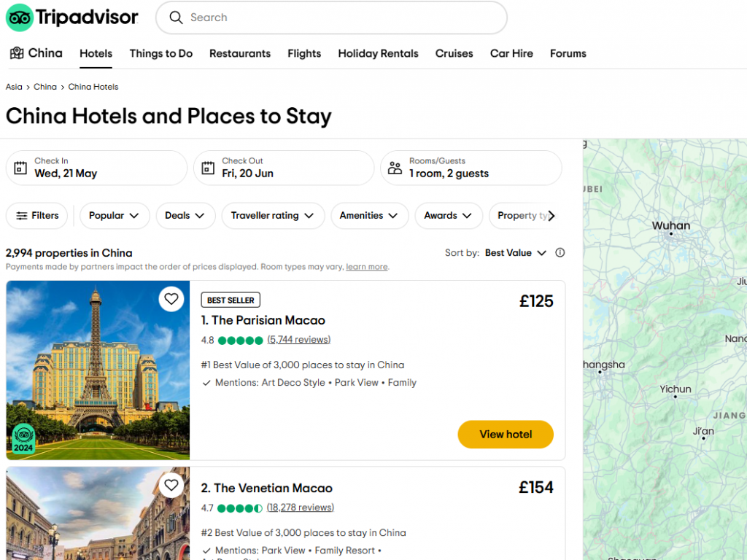Image resolution: width=747 pixels, height=560 pixels.
Task: Switch to the Restaurants tab
Action: [x=240, y=53]
